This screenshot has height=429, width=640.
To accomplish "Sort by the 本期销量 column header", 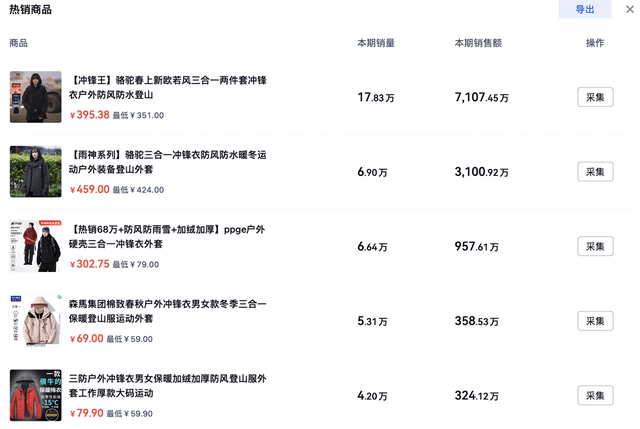I will click(376, 44).
